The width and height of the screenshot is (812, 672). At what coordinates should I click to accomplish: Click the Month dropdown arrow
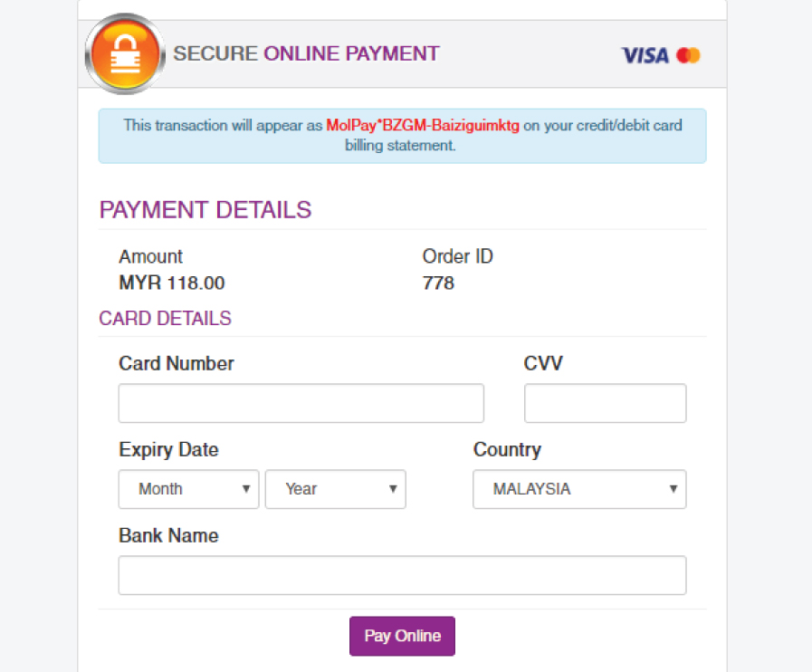point(246,488)
